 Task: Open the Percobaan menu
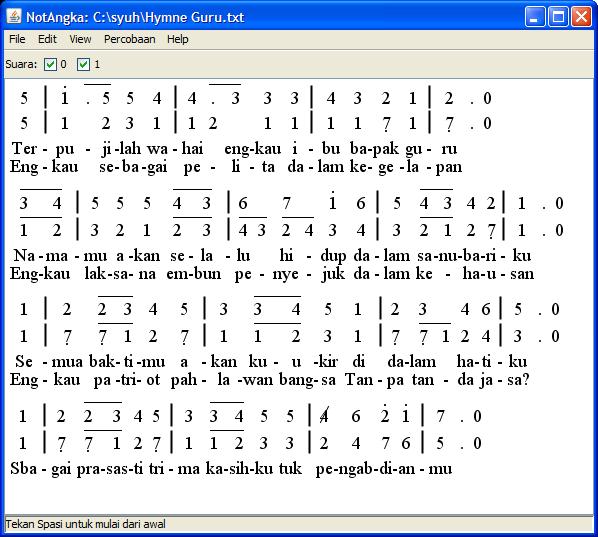click(x=130, y=39)
